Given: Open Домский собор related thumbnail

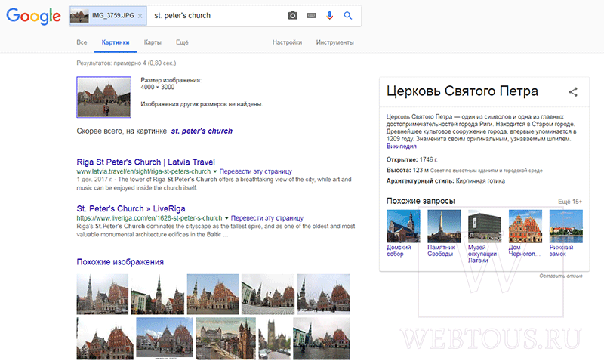Looking at the screenshot, I should coord(403,226).
